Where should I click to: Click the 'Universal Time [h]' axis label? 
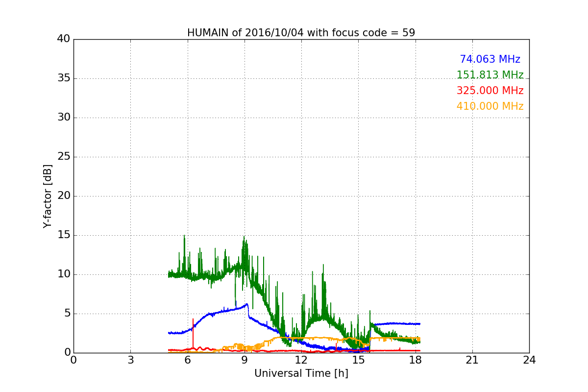point(301,373)
